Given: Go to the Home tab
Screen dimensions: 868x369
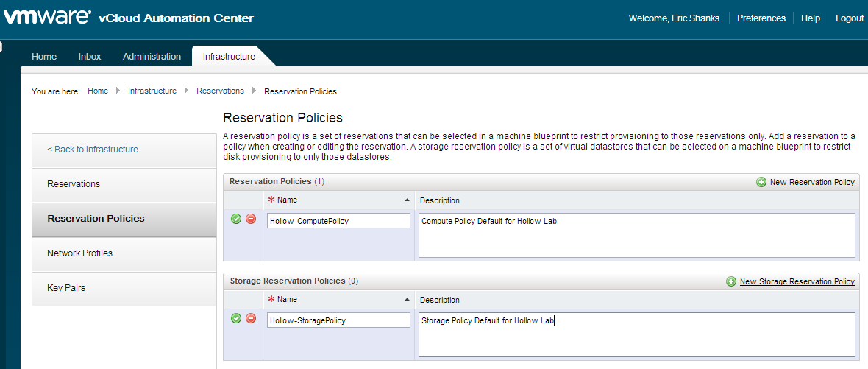Looking at the screenshot, I should 44,57.
